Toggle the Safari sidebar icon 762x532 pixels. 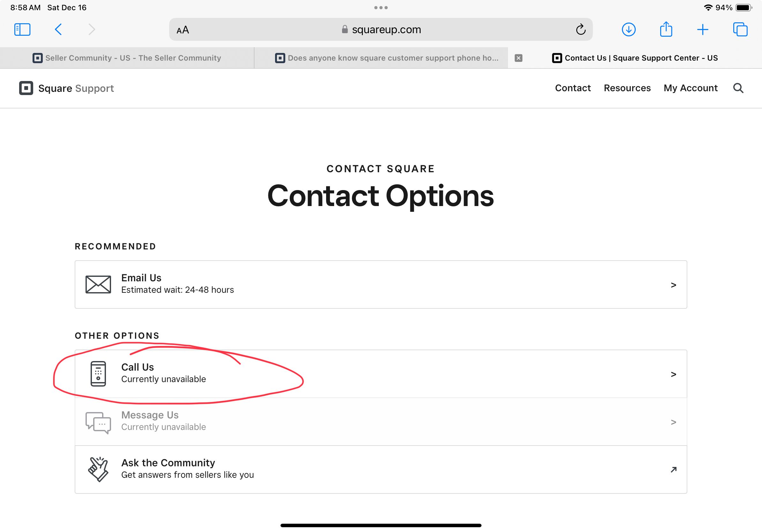(x=22, y=30)
